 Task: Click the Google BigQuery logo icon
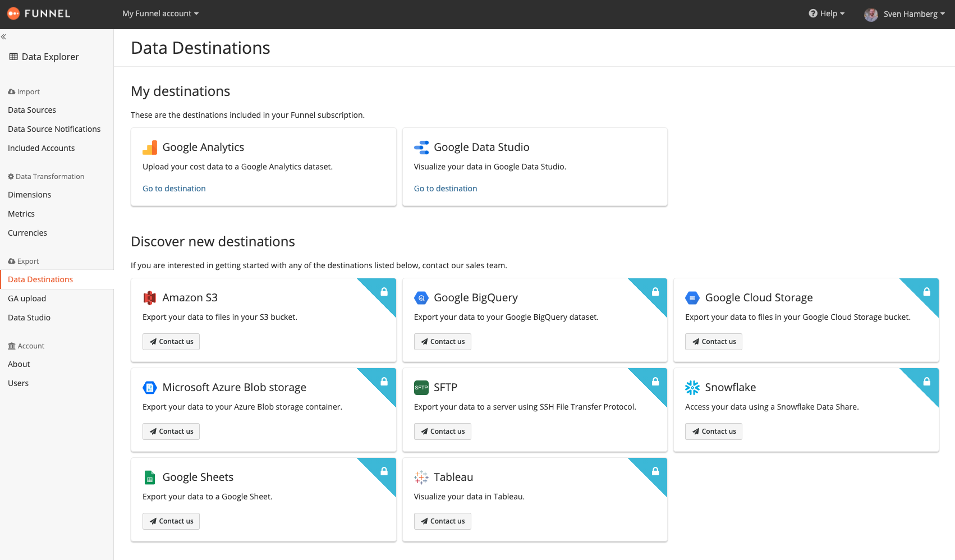click(421, 298)
